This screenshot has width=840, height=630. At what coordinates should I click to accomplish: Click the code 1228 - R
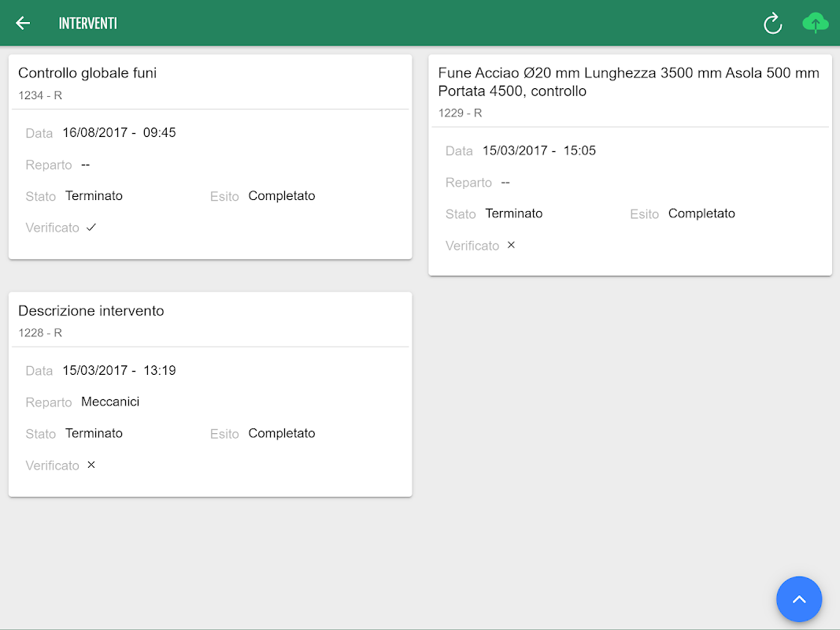[40, 332]
